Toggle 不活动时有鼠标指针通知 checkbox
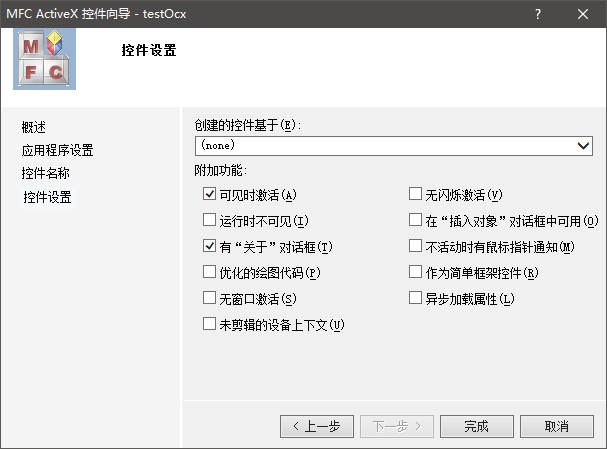607x449 pixels. pos(416,246)
